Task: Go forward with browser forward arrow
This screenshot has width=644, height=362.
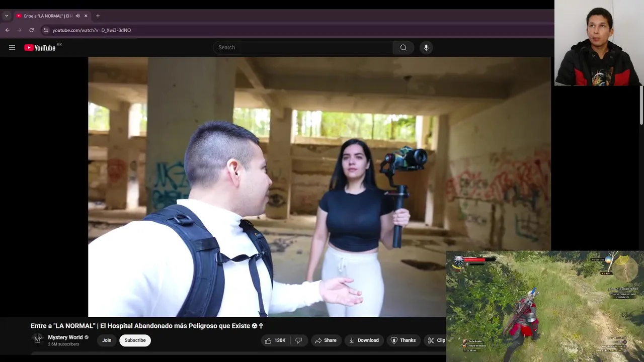Action: tap(19, 30)
